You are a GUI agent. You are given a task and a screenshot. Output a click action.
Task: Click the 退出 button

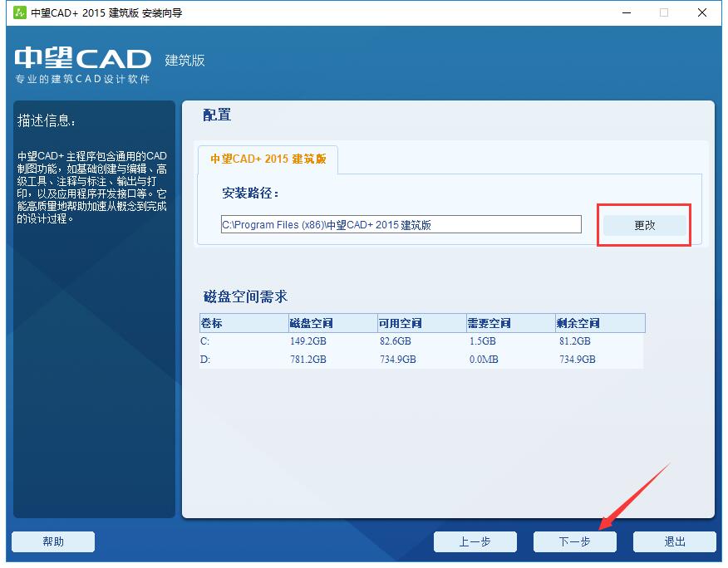(675, 541)
